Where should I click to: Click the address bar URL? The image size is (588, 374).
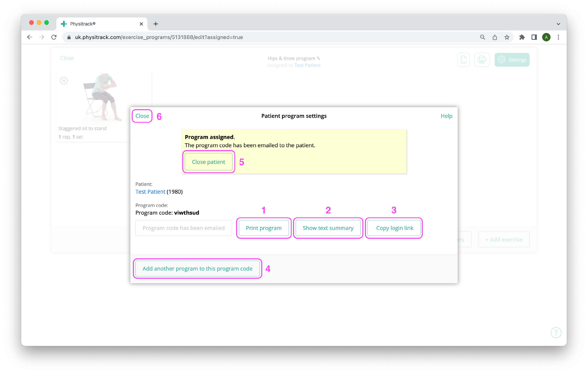tap(159, 37)
